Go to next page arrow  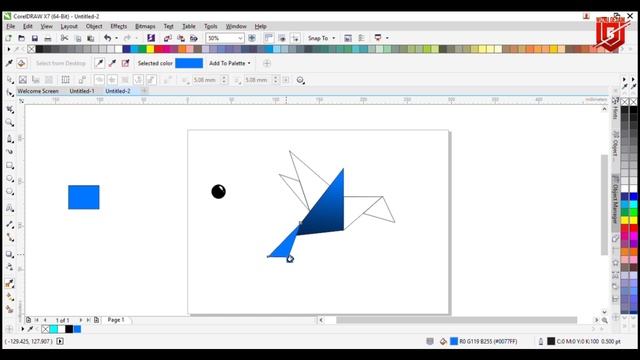coord(81,320)
